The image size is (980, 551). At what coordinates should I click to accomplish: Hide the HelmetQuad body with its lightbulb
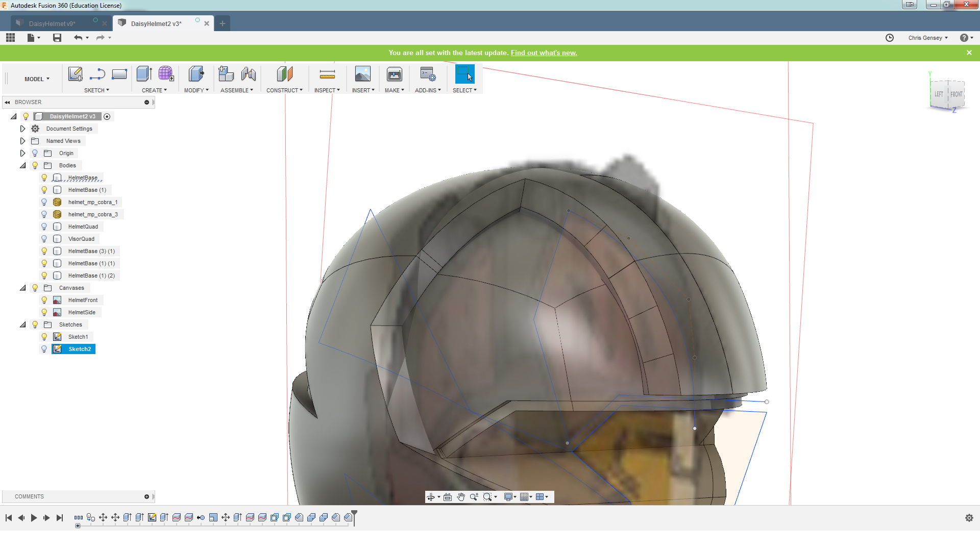coord(44,227)
